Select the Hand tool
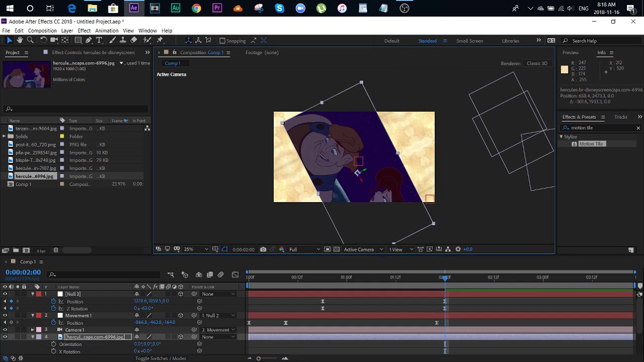The width and height of the screenshot is (644, 362). 20,40
